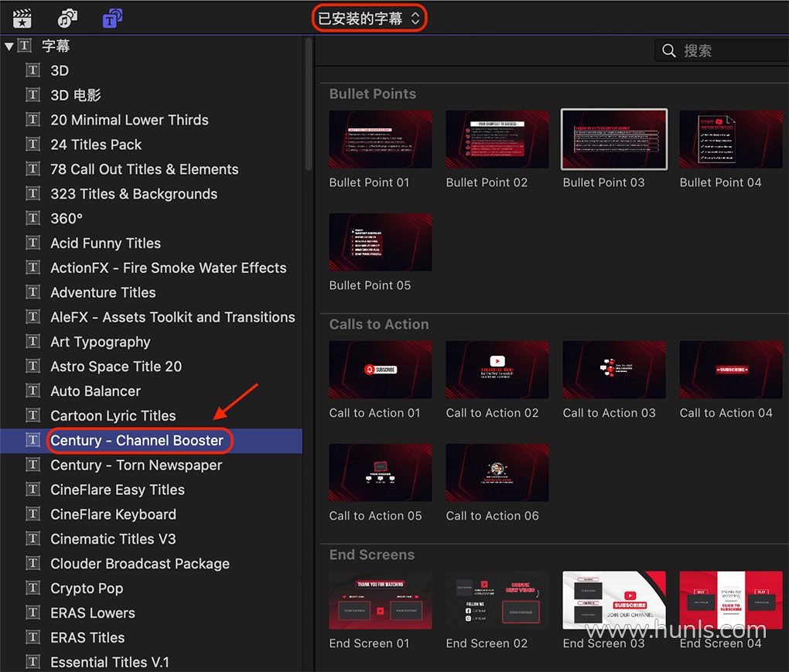Click the Call to Action 06 thumbnail
Image resolution: width=789 pixels, height=672 pixels.
(x=497, y=472)
